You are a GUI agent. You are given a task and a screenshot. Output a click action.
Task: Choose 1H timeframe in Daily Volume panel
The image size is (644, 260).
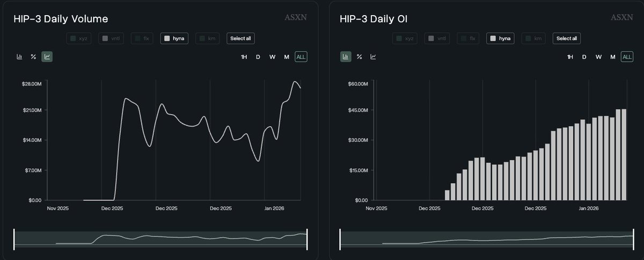click(244, 57)
